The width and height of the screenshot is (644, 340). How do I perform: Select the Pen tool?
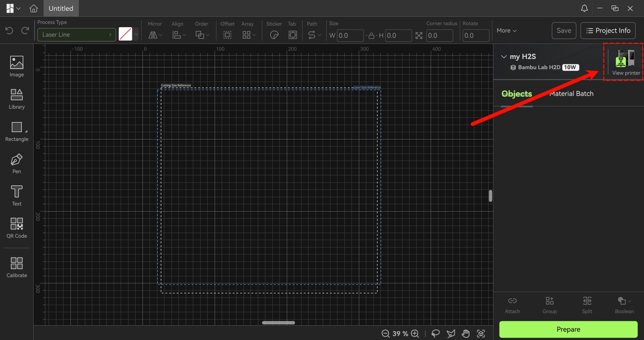click(x=17, y=163)
